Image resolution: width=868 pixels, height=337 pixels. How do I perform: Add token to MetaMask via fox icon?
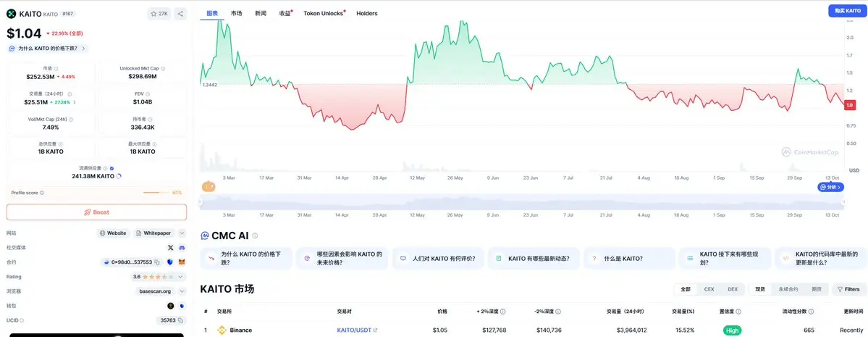click(x=182, y=262)
